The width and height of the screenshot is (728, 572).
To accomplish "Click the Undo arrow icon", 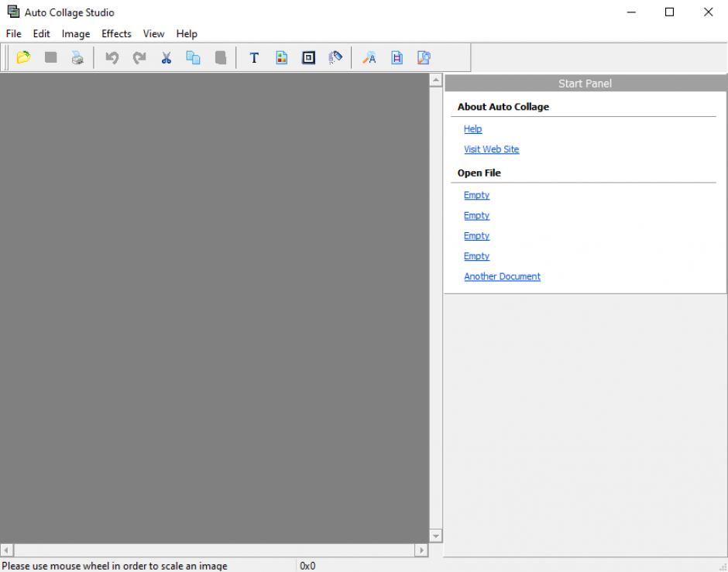I will pos(112,57).
